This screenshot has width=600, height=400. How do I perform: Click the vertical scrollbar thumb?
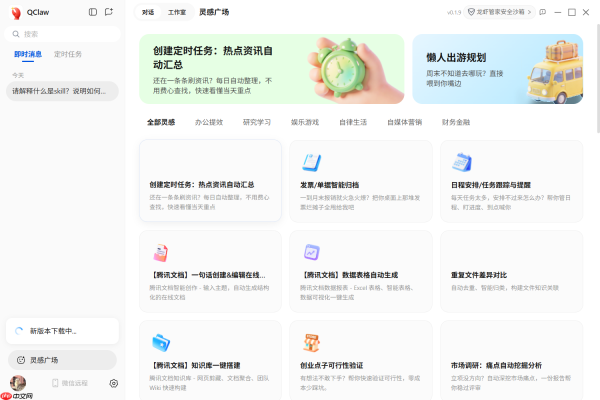point(598,78)
